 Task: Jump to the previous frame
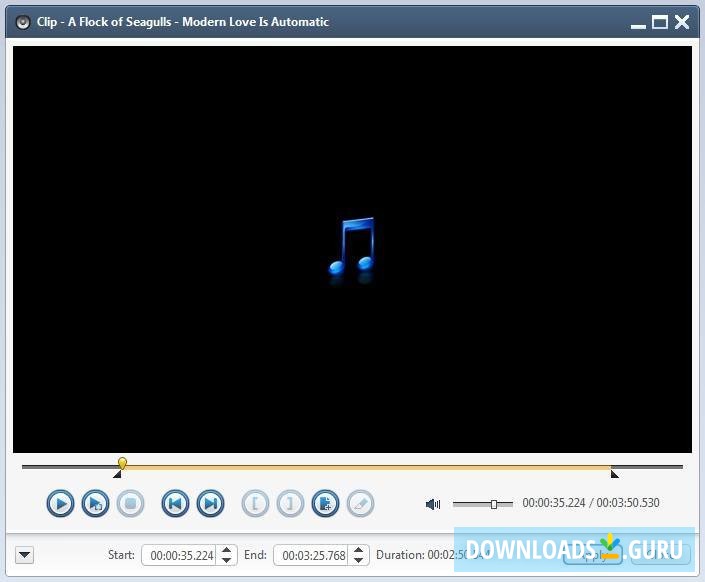175,503
